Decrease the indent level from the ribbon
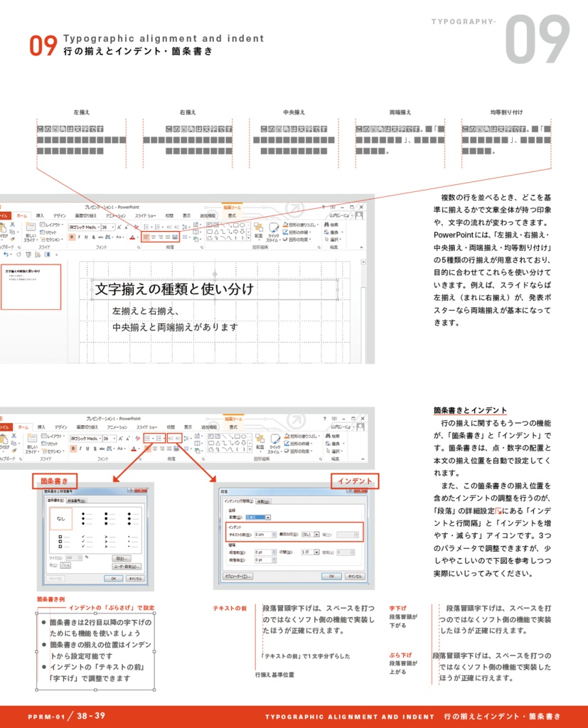Viewport: 588px width, 728px height. pos(170,227)
